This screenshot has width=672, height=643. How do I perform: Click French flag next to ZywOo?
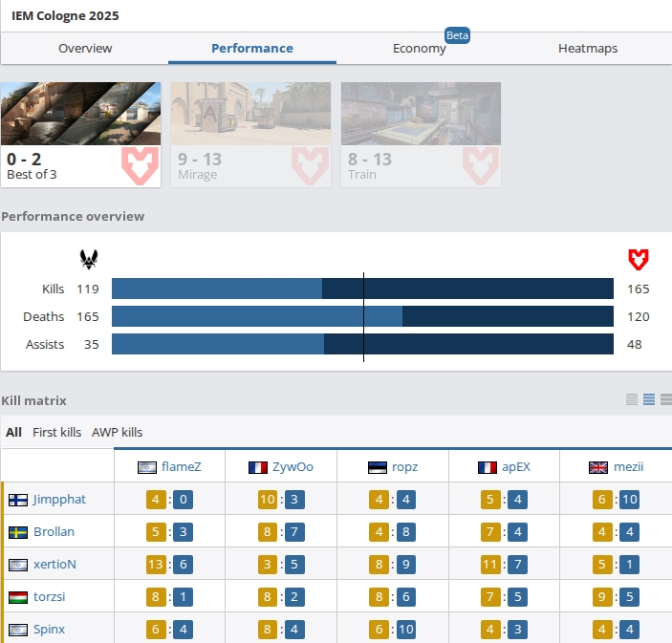[258, 467]
